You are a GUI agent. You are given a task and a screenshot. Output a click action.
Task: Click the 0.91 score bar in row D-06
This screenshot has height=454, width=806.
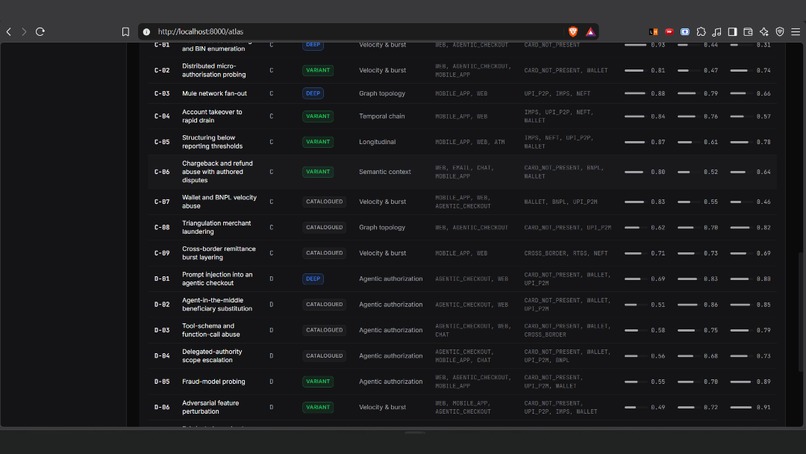coord(741,407)
